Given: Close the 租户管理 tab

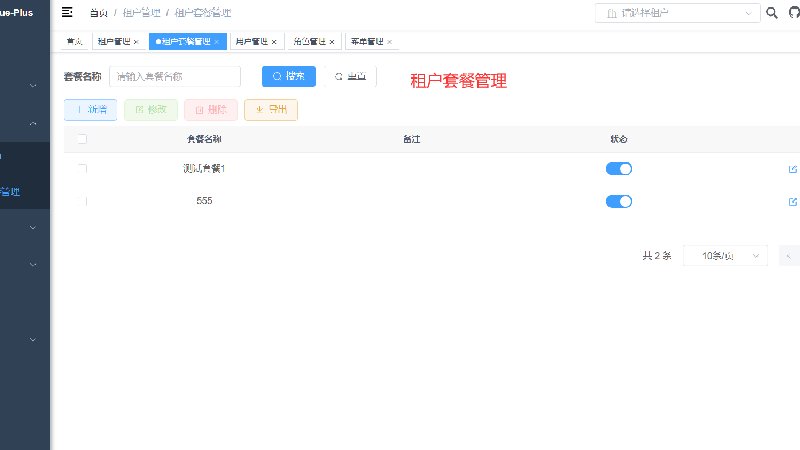Looking at the screenshot, I should tap(136, 42).
